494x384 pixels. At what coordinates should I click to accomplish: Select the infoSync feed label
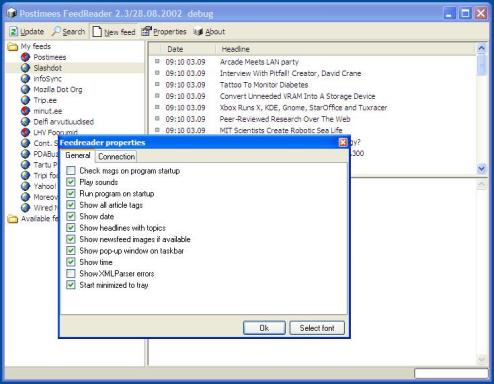47,79
